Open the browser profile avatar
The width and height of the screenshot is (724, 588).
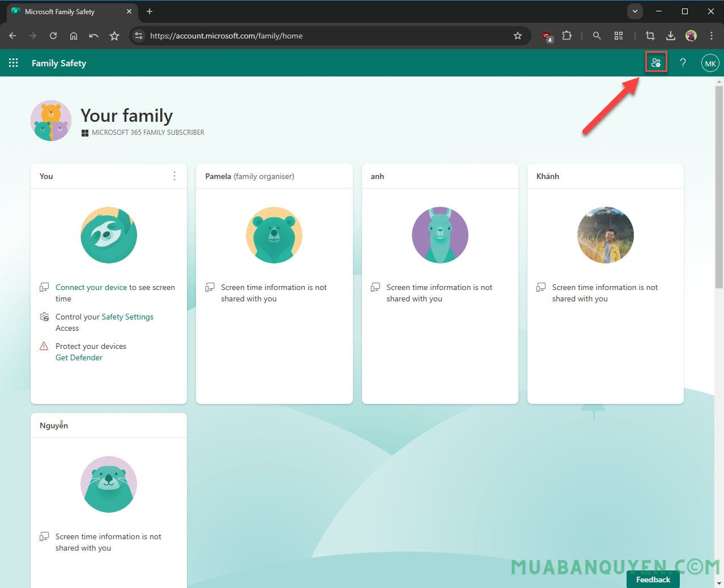(691, 36)
